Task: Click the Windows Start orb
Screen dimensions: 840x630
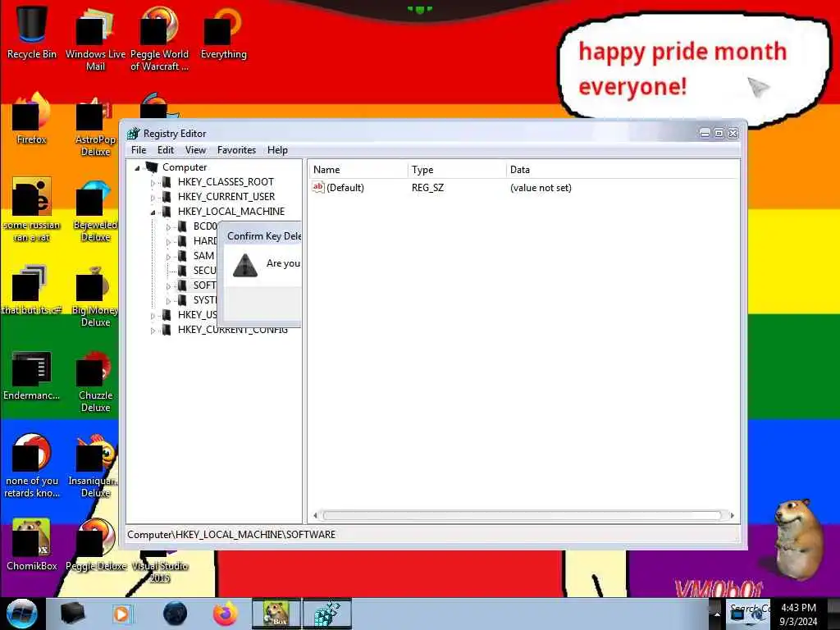Action: pyautogui.click(x=22, y=614)
